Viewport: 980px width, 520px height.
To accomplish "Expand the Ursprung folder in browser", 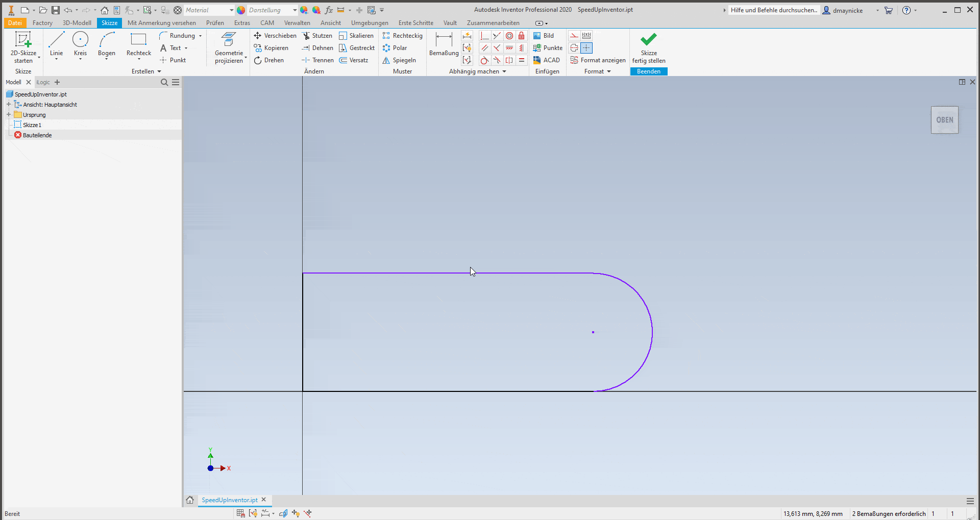I will (9, 115).
